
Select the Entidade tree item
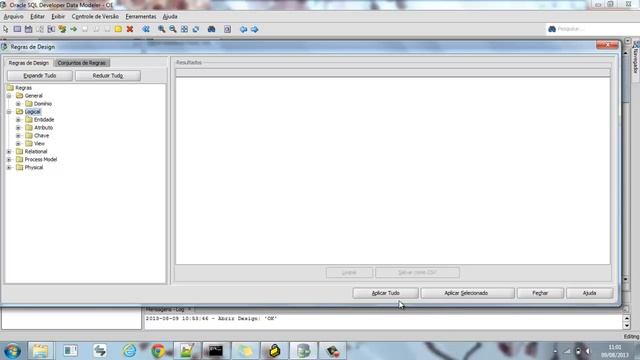tap(44, 120)
